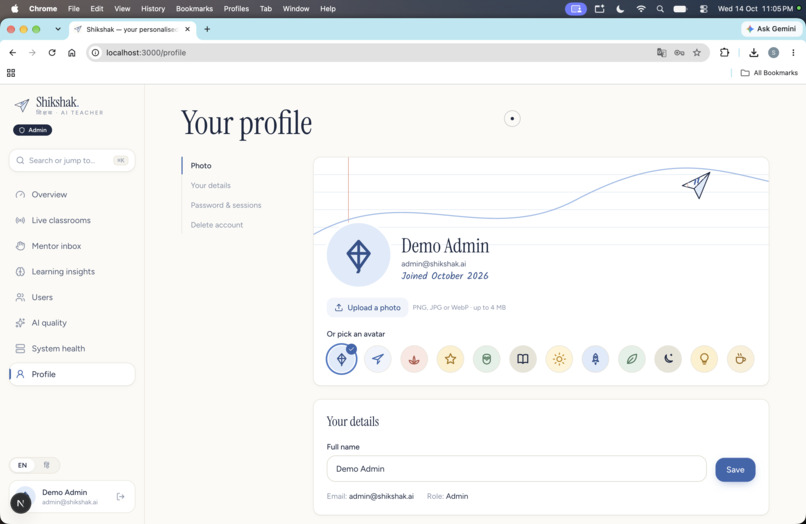Select the star avatar
Screen dimensions: 806x524
tap(450, 359)
